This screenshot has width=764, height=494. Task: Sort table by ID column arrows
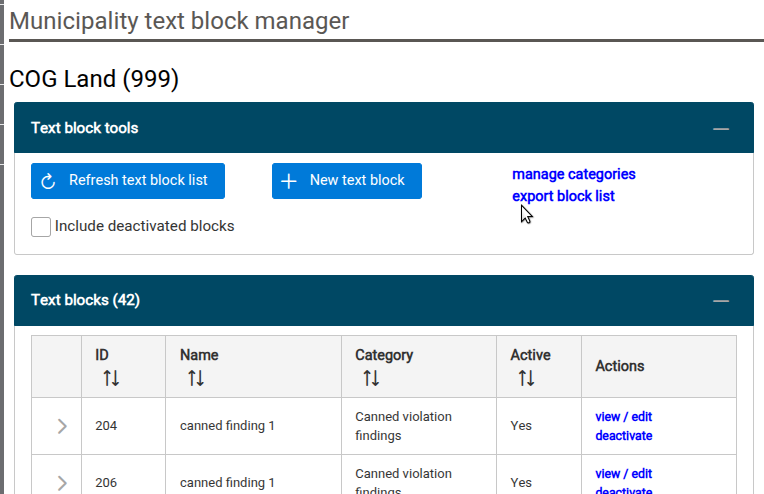click(x=111, y=378)
